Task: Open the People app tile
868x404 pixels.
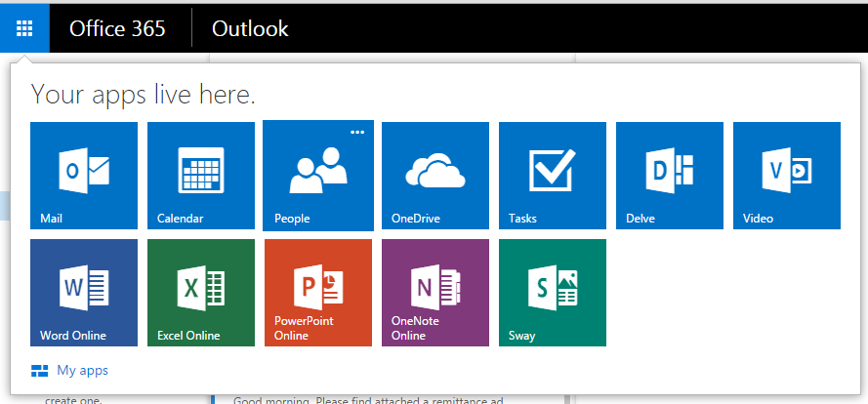Action: [x=318, y=176]
